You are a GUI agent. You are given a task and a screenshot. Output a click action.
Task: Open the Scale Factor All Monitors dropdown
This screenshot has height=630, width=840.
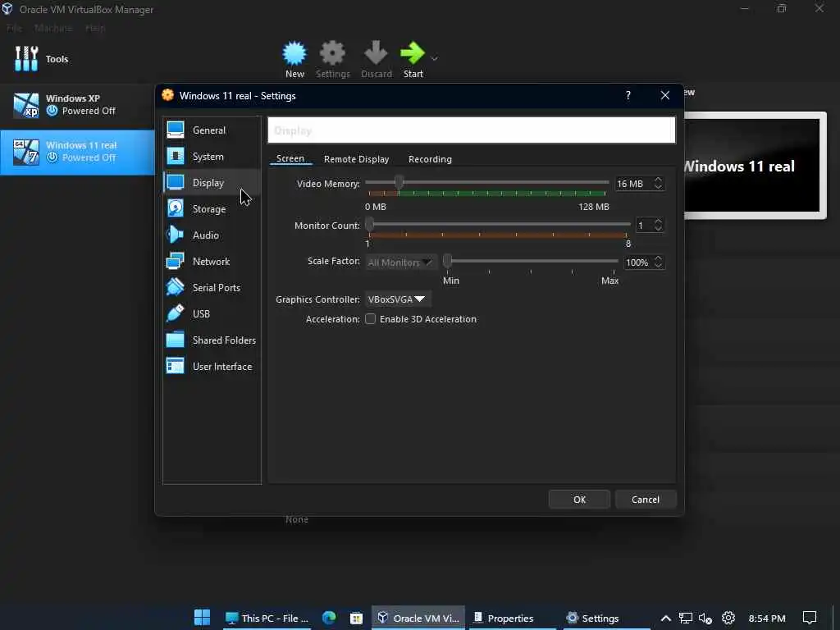click(400, 262)
